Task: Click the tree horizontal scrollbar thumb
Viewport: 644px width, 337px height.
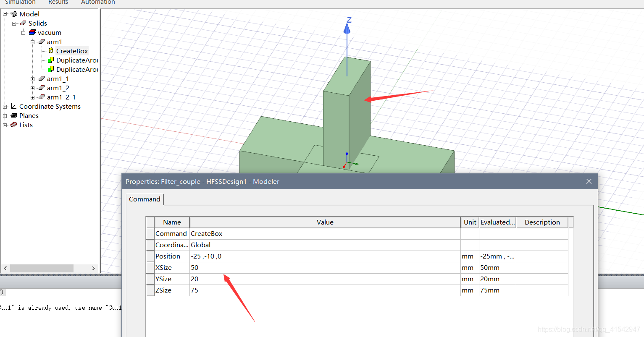Action: click(42, 268)
